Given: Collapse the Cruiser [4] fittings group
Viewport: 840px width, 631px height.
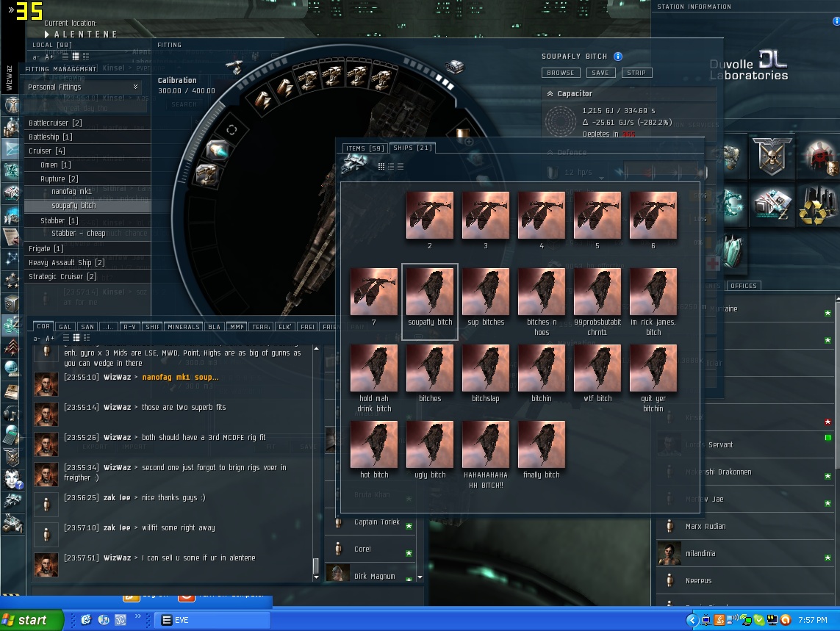Looking at the screenshot, I should [88, 151].
